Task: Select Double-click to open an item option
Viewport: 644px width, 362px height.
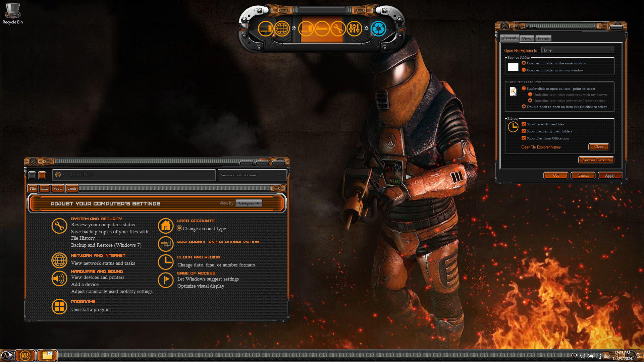Action: tap(524, 107)
